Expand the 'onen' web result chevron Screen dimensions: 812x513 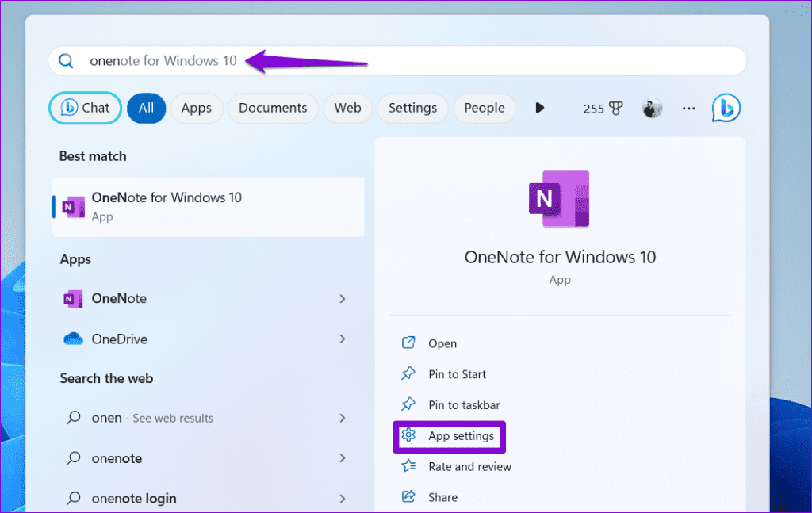343,418
